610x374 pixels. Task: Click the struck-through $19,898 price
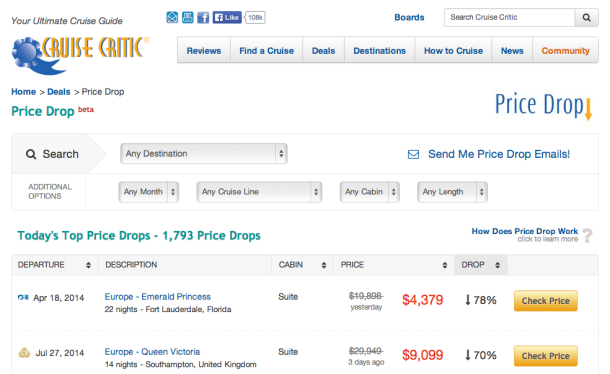click(366, 296)
